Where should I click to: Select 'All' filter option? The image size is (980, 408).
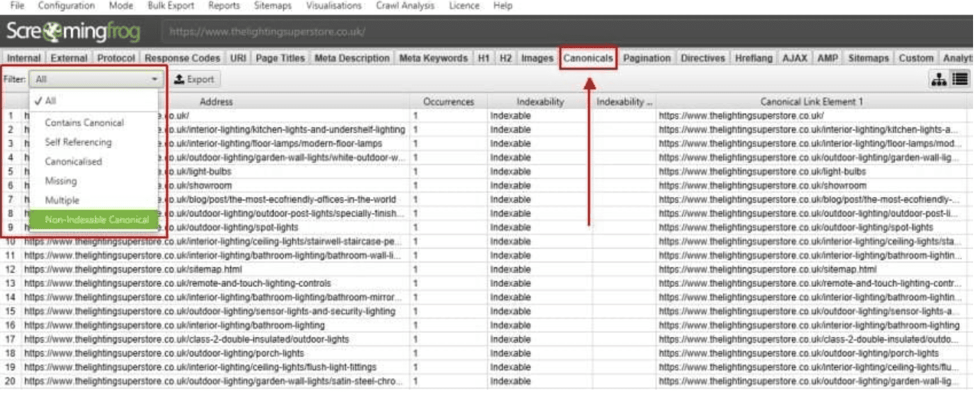pyautogui.click(x=93, y=101)
